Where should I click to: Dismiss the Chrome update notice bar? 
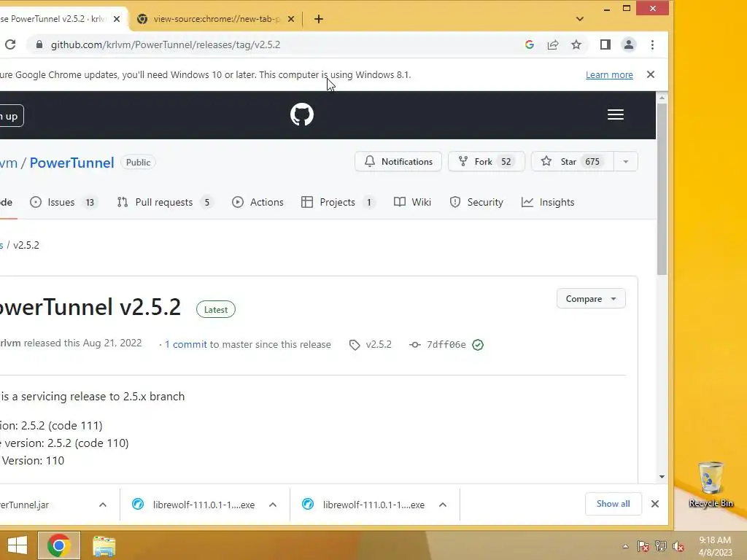point(651,75)
